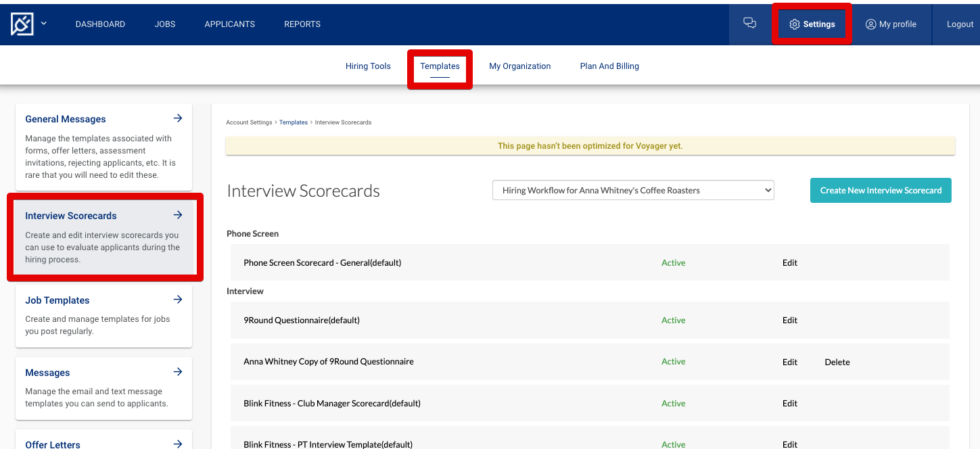Expand the chevron beside the company logo

coord(43,24)
